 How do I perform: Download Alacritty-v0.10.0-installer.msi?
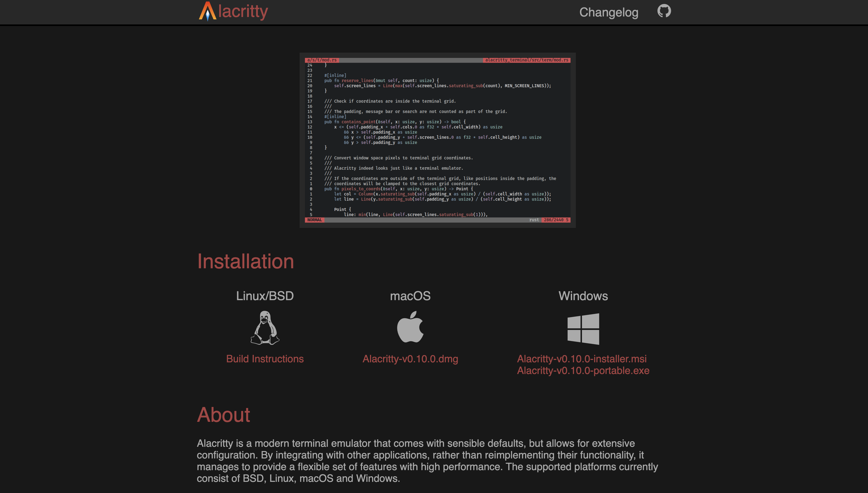point(582,359)
